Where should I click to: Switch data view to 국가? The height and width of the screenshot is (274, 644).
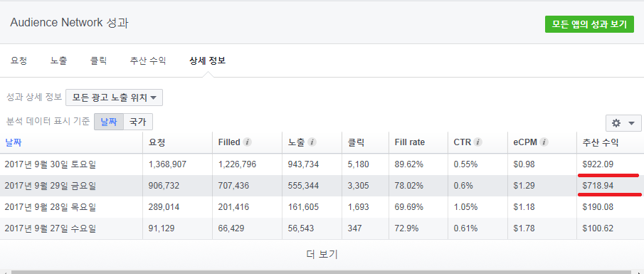click(x=138, y=122)
